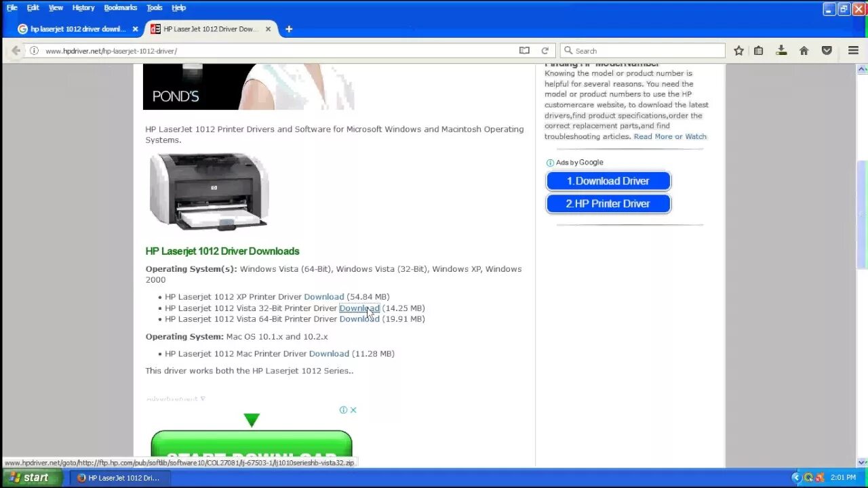Click the ad info icon above Start Download

pyautogui.click(x=343, y=410)
